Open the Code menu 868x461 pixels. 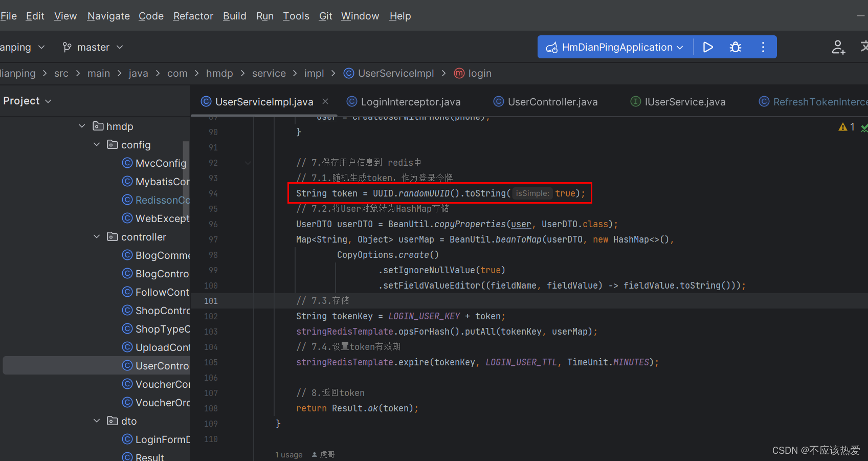(x=151, y=16)
